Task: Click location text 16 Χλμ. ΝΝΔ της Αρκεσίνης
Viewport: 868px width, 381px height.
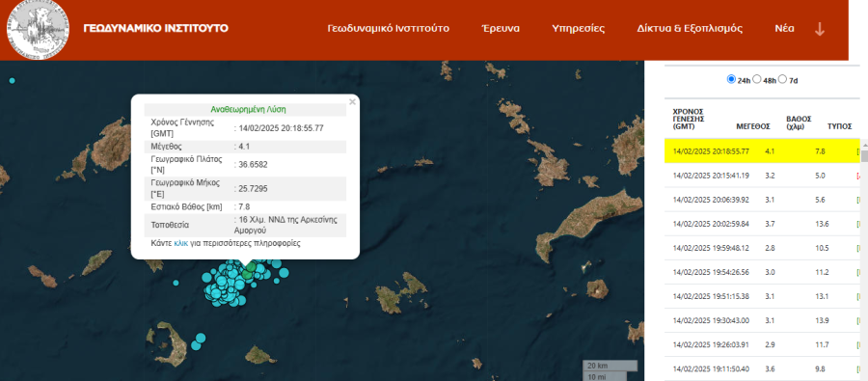Action: tap(287, 219)
